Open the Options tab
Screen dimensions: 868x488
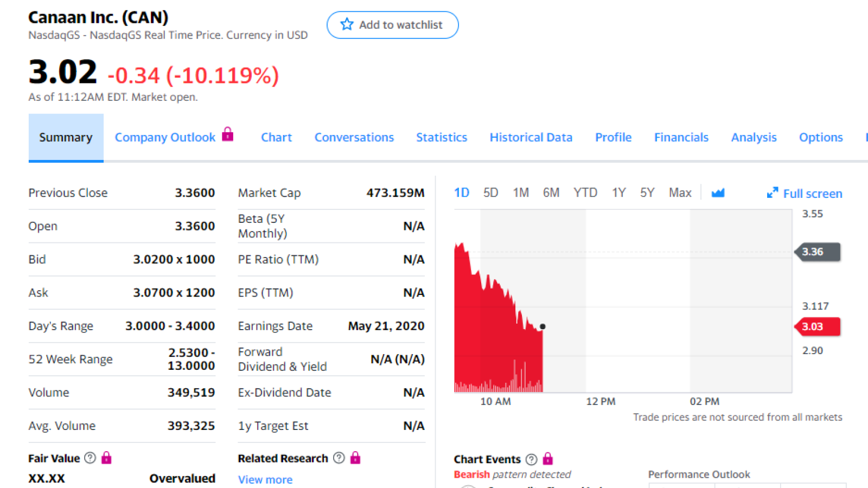[821, 138]
